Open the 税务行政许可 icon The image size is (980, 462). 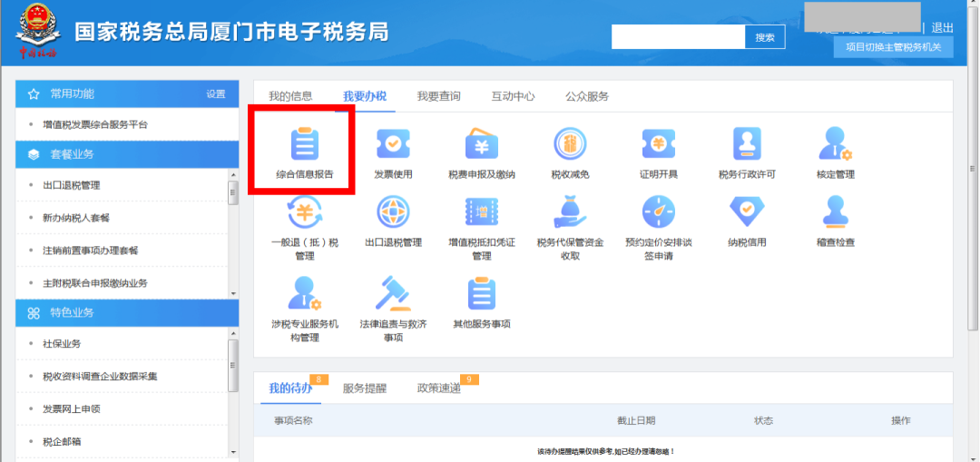pos(747,143)
